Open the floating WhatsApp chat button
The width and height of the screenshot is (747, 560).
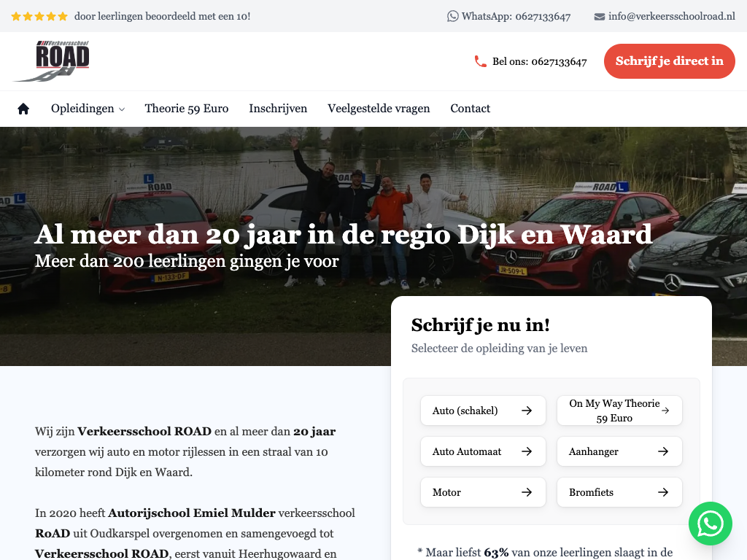coord(710,524)
